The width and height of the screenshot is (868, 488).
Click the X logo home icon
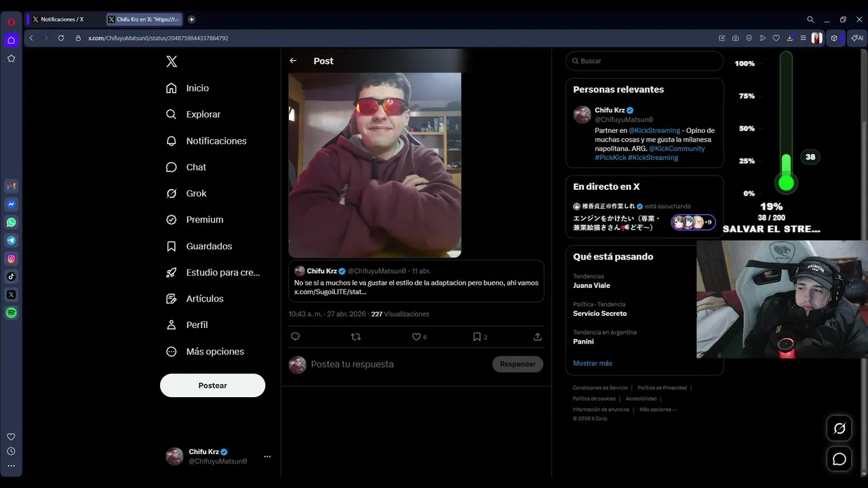tap(172, 62)
